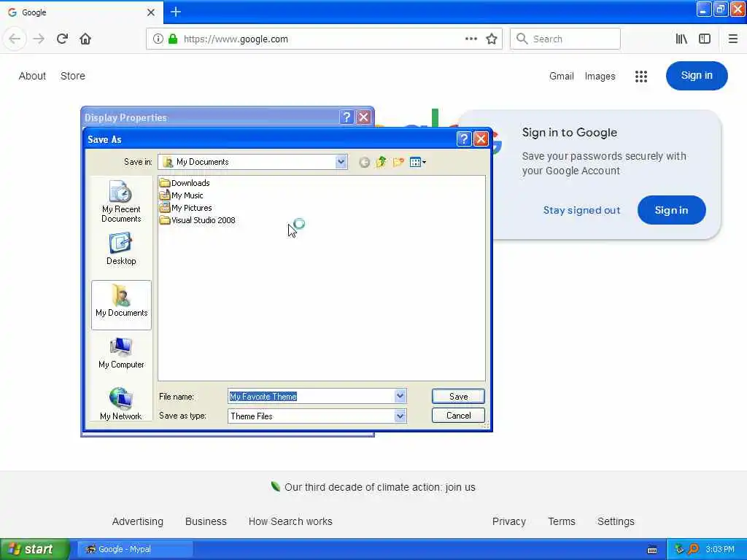Click the browser Search box
The width and height of the screenshot is (747, 560).
click(565, 39)
